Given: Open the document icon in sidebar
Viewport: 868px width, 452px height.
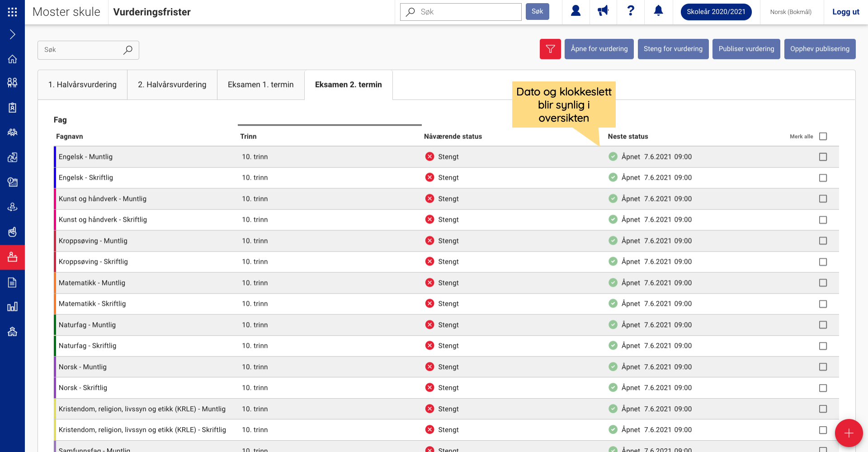Looking at the screenshot, I should [12, 282].
